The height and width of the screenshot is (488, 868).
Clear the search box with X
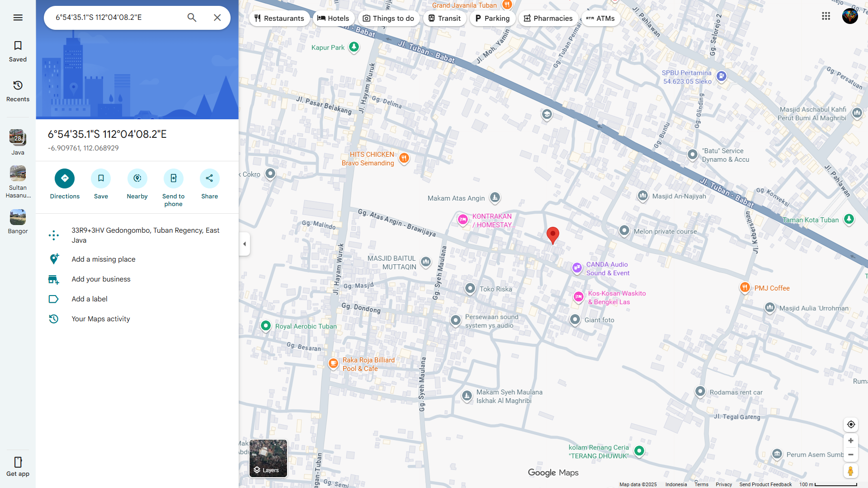pyautogui.click(x=217, y=18)
